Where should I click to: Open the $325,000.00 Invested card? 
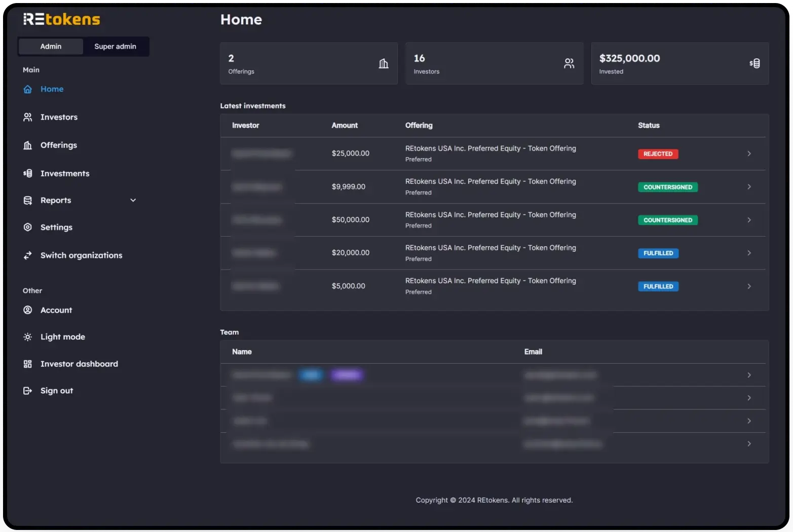[680, 63]
